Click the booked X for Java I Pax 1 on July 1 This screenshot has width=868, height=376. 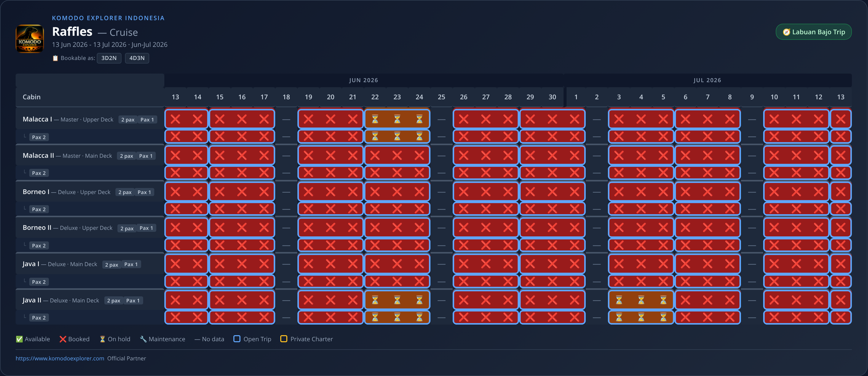(575, 264)
